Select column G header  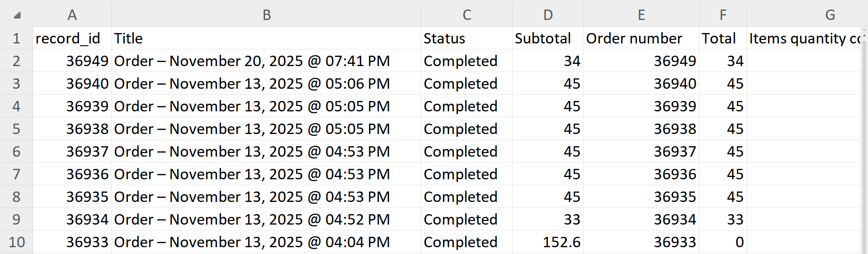coord(830,15)
